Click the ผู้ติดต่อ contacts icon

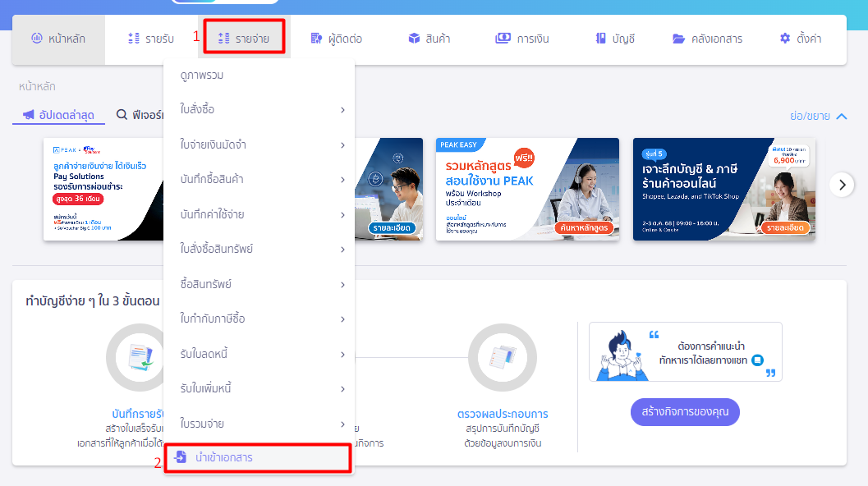(x=316, y=38)
